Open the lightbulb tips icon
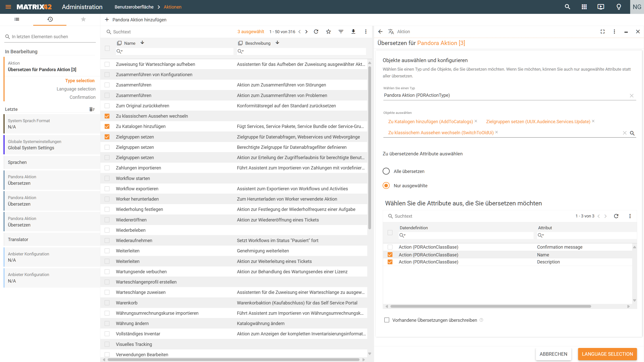644x362 pixels. 619,7
